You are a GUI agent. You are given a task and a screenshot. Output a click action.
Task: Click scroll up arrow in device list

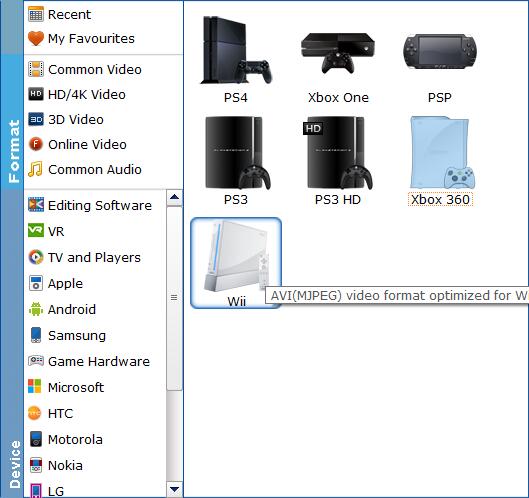click(x=174, y=197)
